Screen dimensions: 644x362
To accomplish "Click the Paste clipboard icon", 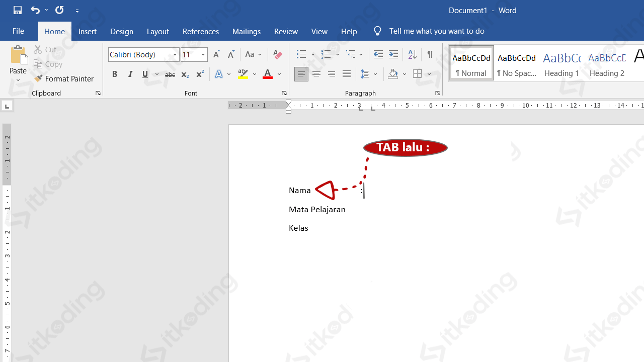I will (x=19, y=55).
